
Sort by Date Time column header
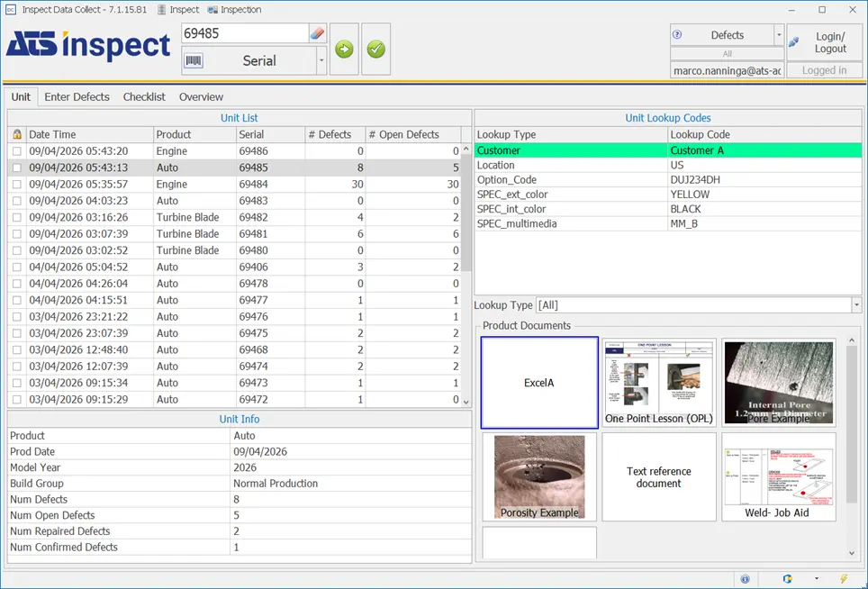[90, 134]
